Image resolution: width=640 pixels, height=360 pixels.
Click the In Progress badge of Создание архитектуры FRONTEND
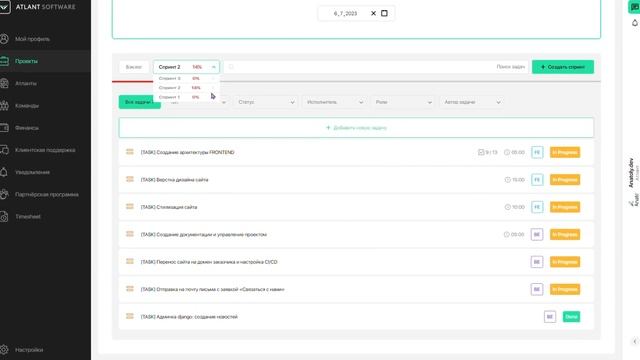pos(565,152)
